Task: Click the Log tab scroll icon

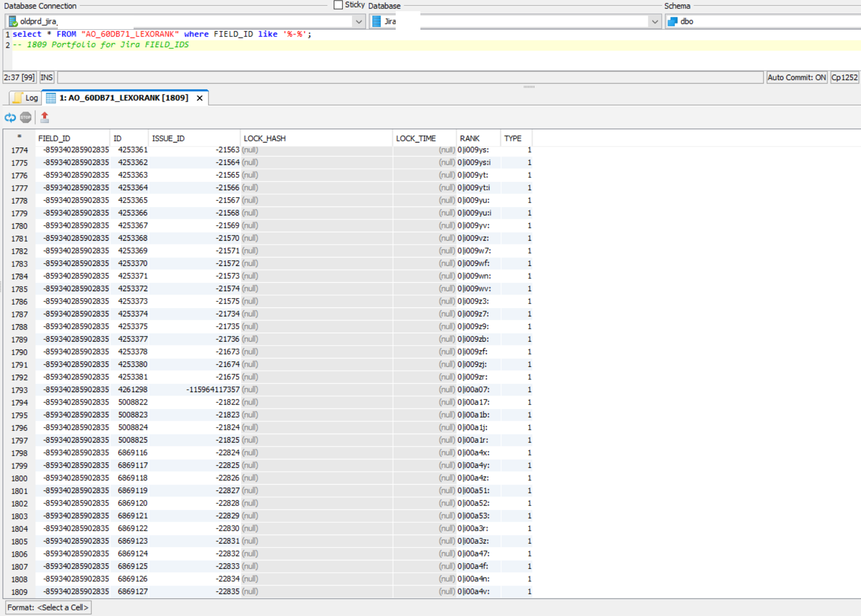Action: (x=18, y=98)
